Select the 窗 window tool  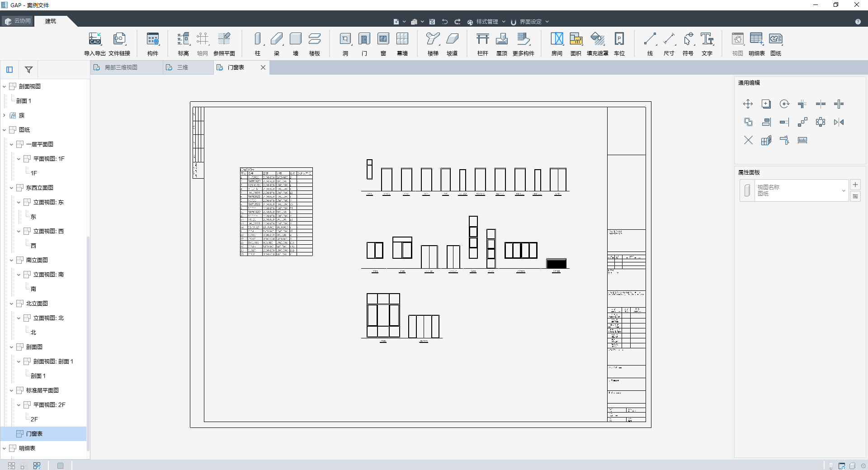point(383,44)
